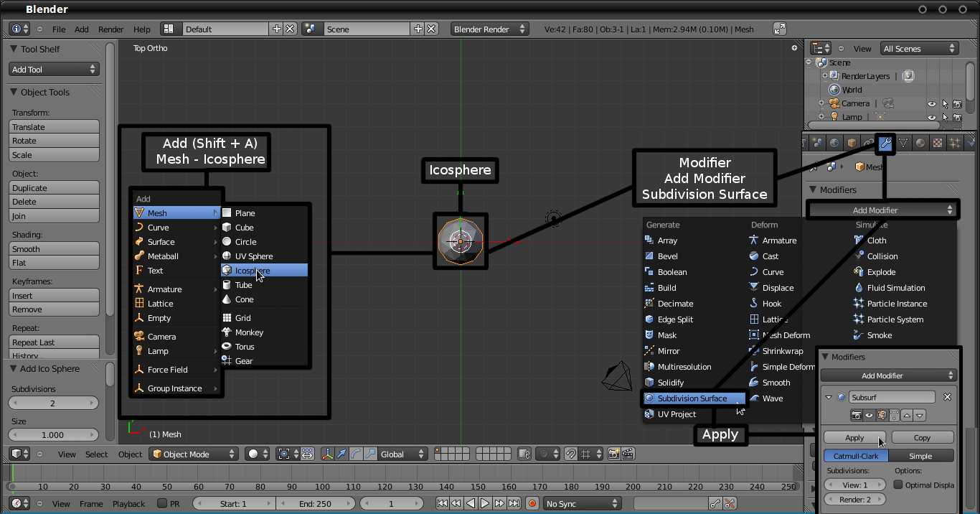
Task: Open the Texture checkerboard properties tab
Action: point(938,143)
